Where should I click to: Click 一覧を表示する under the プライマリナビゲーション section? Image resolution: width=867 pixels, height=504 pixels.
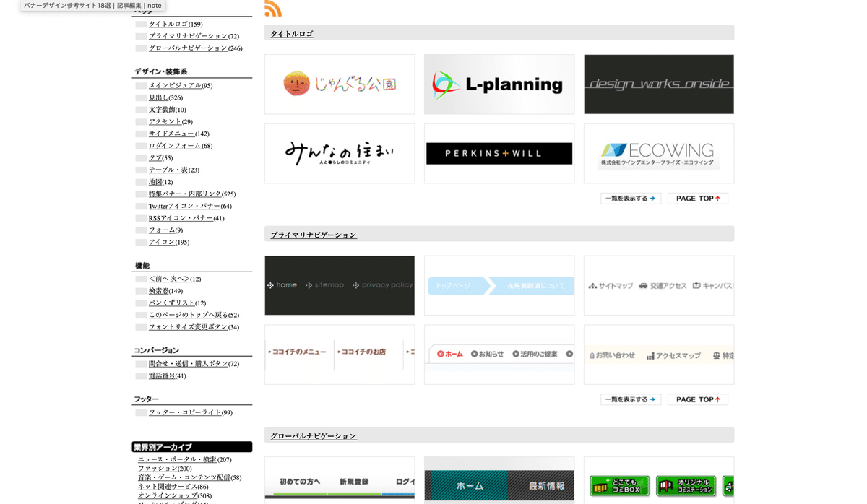pos(631,399)
